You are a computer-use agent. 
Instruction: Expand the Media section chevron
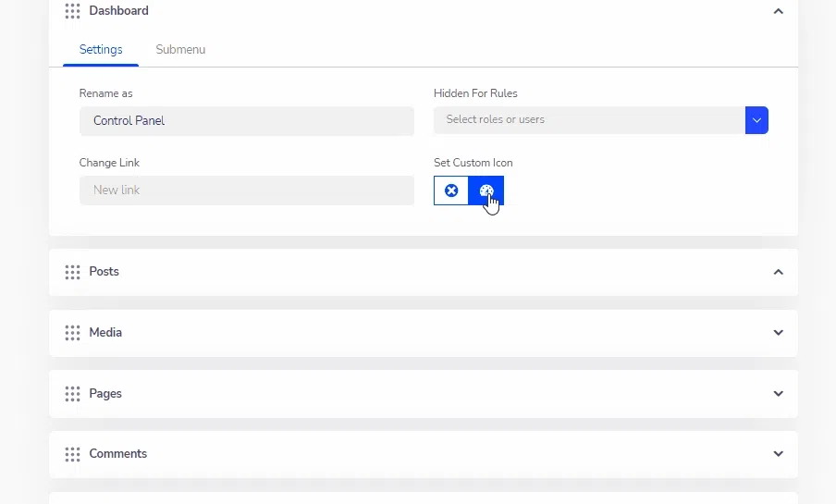[779, 333]
